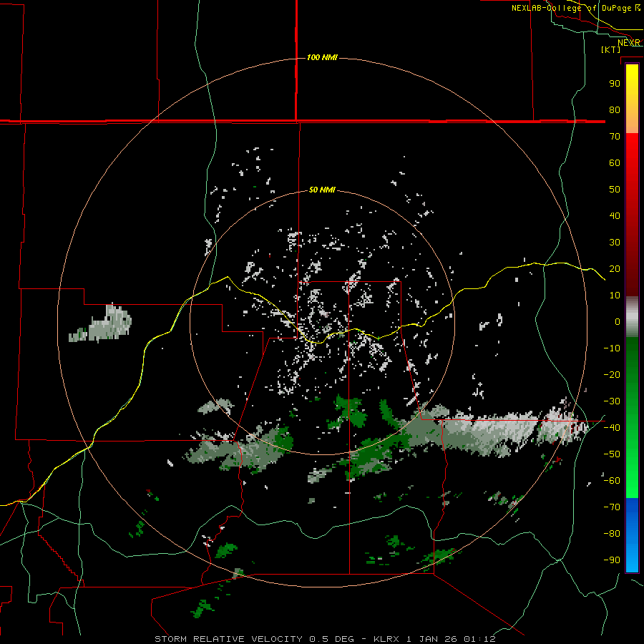Select the -50 value on the velocity scale
This screenshot has height=644, width=644.
click(x=612, y=454)
